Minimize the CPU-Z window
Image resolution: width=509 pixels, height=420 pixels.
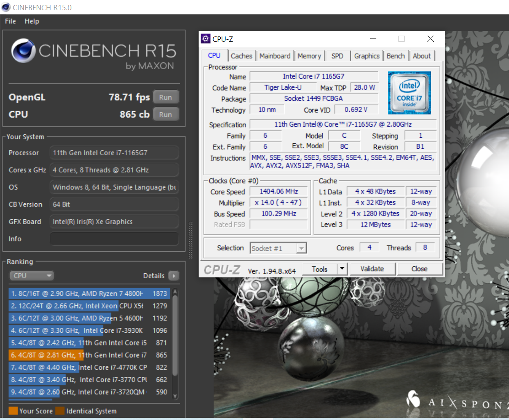(373, 39)
